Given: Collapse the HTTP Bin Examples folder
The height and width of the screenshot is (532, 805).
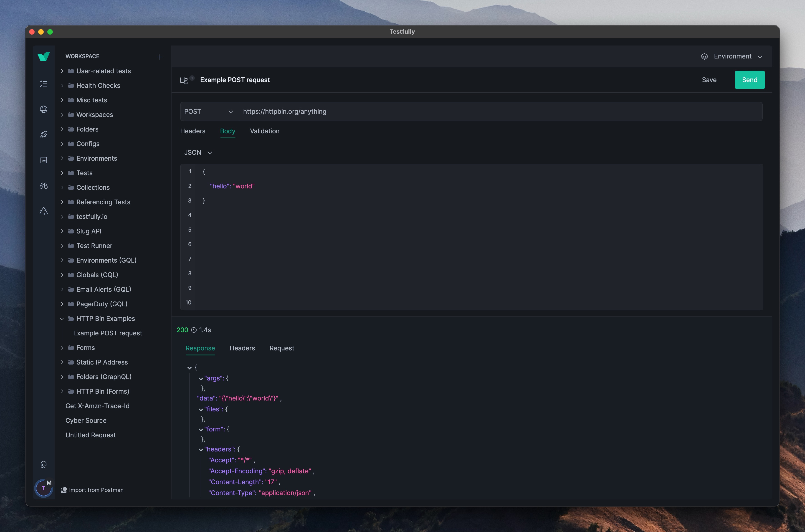Looking at the screenshot, I should pyautogui.click(x=62, y=319).
